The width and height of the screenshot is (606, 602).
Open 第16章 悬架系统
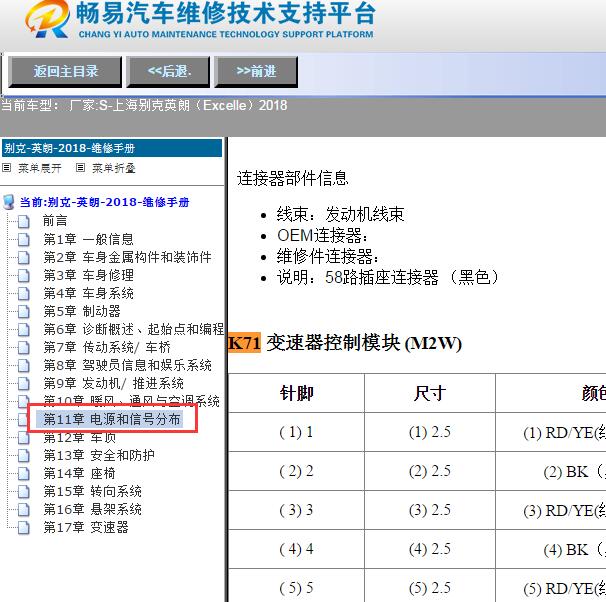(x=92, y=510)
